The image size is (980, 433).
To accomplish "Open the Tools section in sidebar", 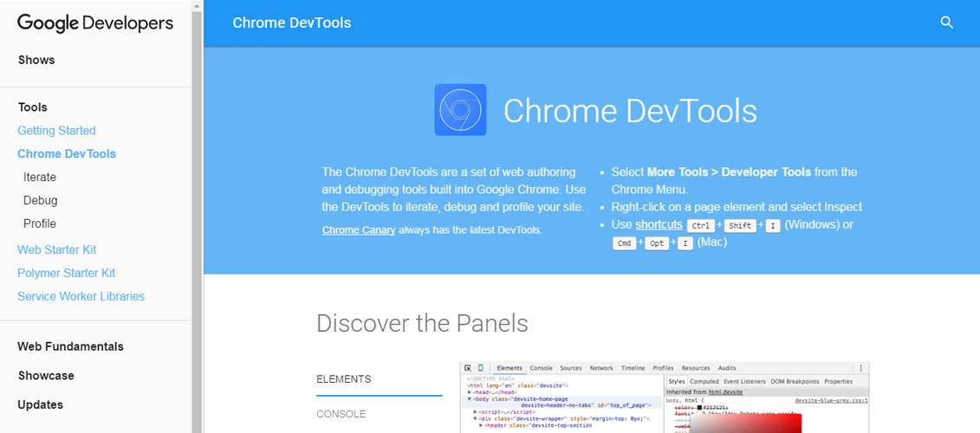I will (x=33, y=107).
